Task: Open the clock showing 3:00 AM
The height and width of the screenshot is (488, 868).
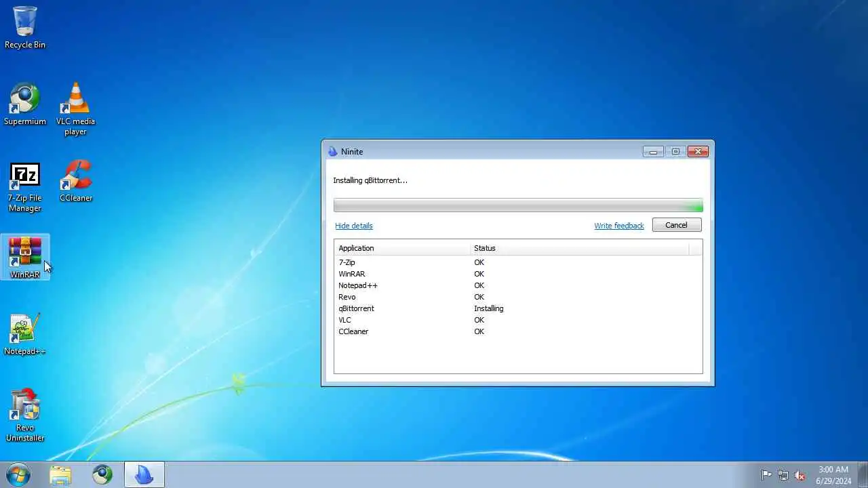Action: coord(833,475)
